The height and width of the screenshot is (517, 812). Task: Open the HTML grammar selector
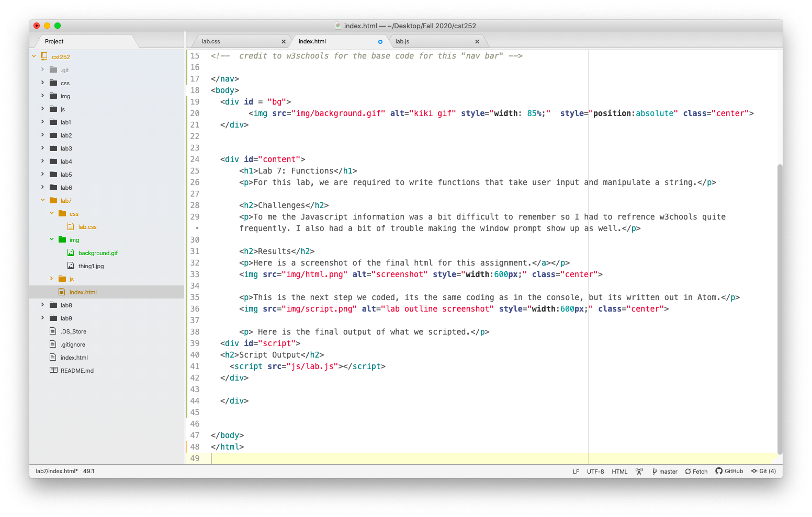click(619, 472)
